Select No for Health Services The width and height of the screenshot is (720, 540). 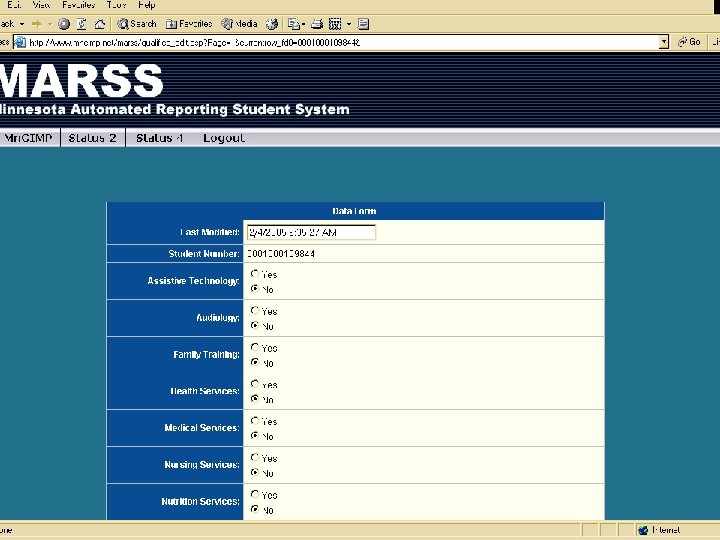255,399
